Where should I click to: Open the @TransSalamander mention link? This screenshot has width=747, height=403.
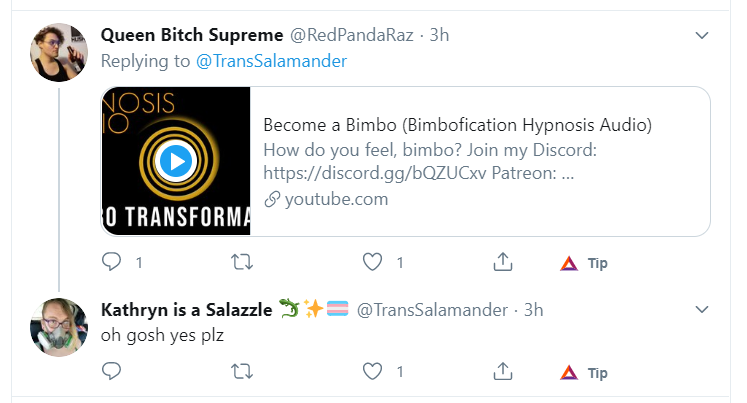coord(271,61)
